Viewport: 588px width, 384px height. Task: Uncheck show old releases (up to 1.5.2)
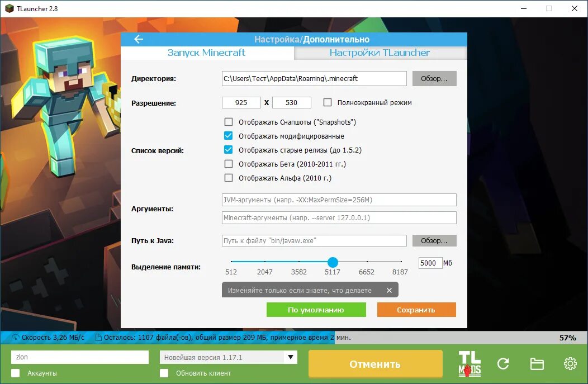pos(229,150)
